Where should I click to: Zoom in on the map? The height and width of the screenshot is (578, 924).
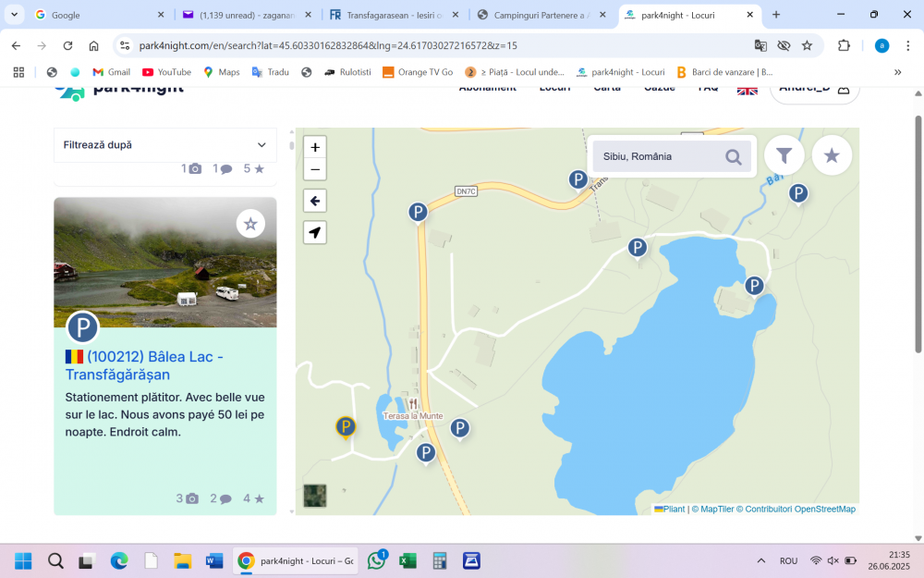[x=315, y=147]
